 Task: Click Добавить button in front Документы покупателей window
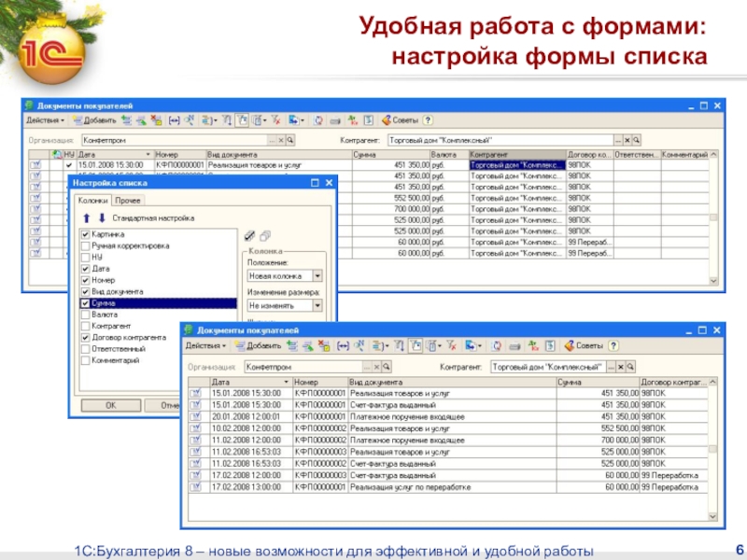click(258, 346)
